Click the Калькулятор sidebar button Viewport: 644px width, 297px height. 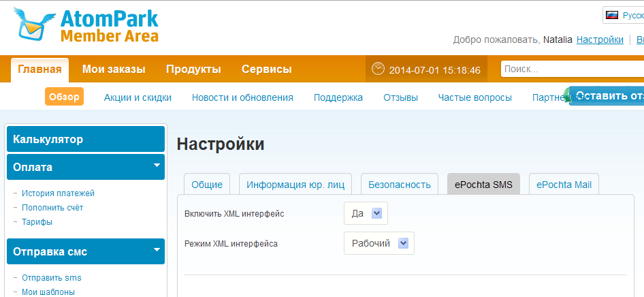click(85, 139)
